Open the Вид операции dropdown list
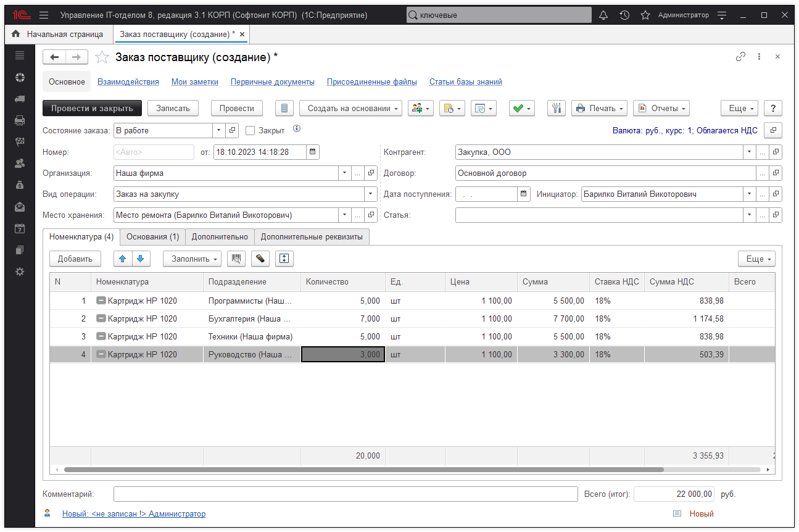The image size is (799, 532). 370,194
